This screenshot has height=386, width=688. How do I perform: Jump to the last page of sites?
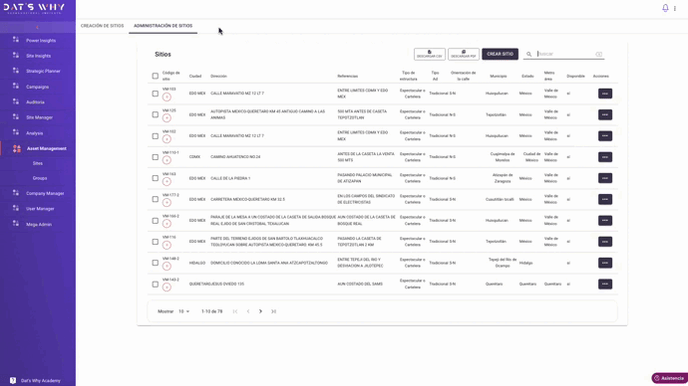tap(273, 311)
